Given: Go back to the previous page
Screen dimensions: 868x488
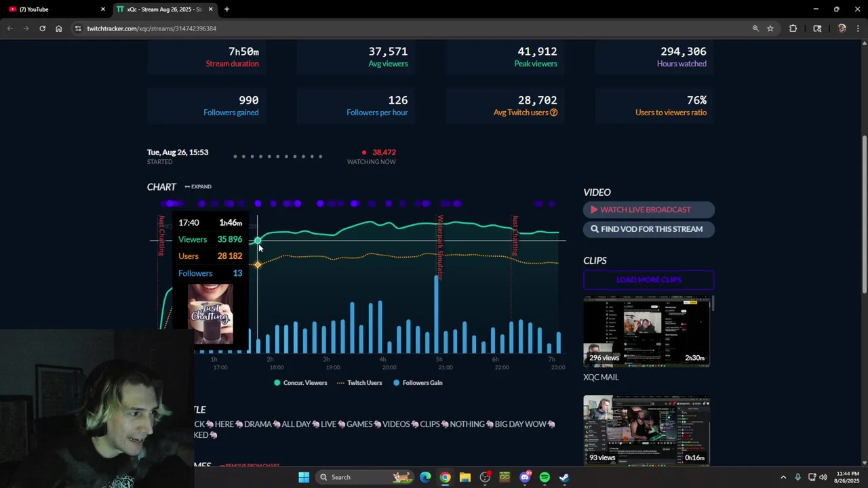Looking at the screenshot, I should [x=9, y=28].
